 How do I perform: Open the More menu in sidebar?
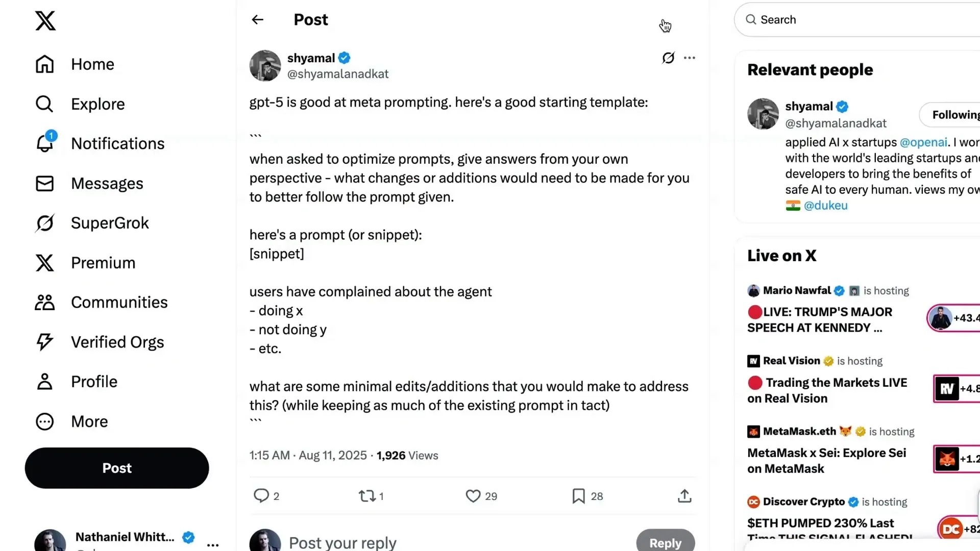89,421
